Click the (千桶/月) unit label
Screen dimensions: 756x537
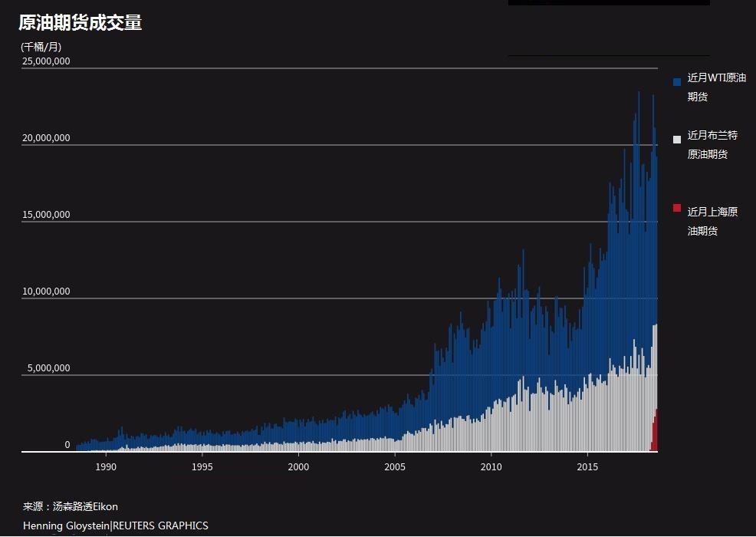[x=41, y=47]
